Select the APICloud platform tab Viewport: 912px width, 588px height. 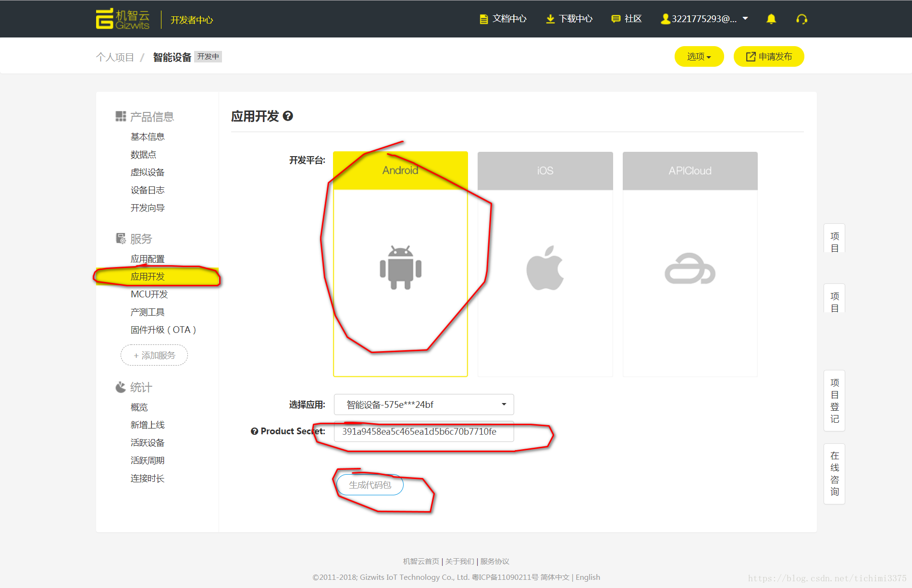pos(690,171)
